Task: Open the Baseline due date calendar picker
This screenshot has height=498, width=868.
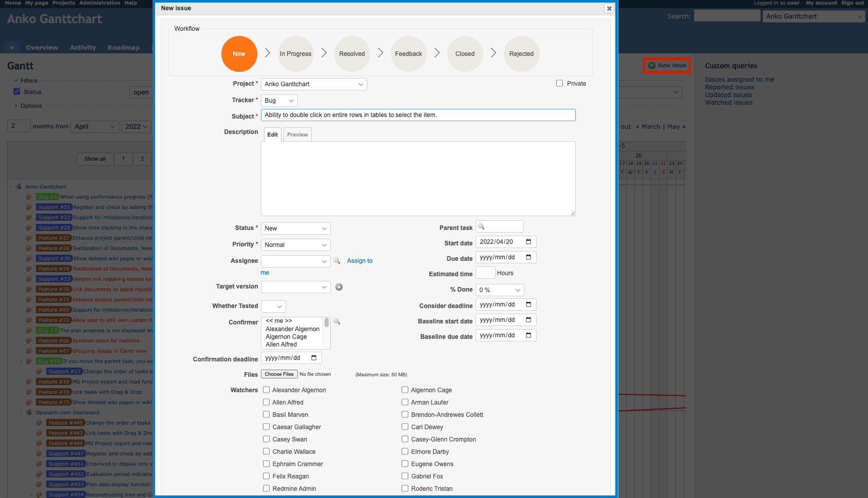Action: tap(528, 335)
